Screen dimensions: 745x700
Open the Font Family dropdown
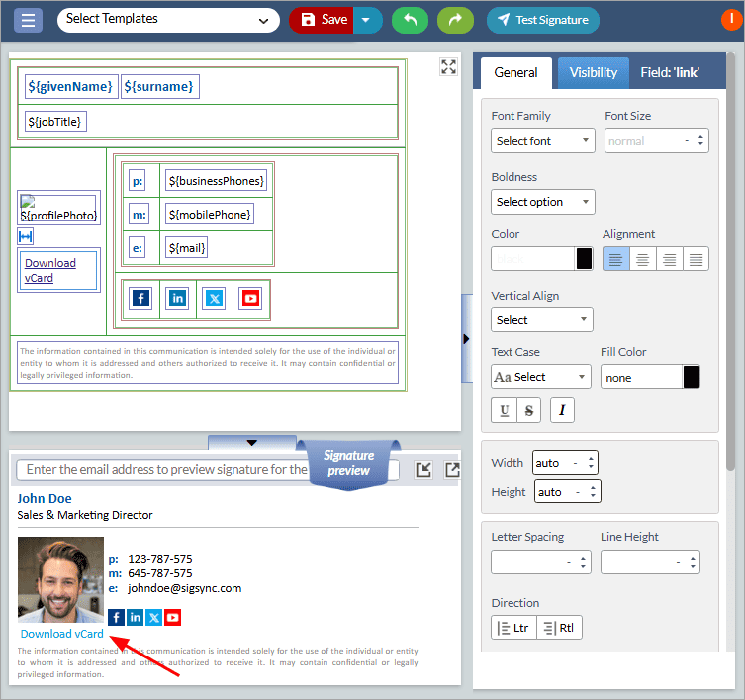[542, 141]
